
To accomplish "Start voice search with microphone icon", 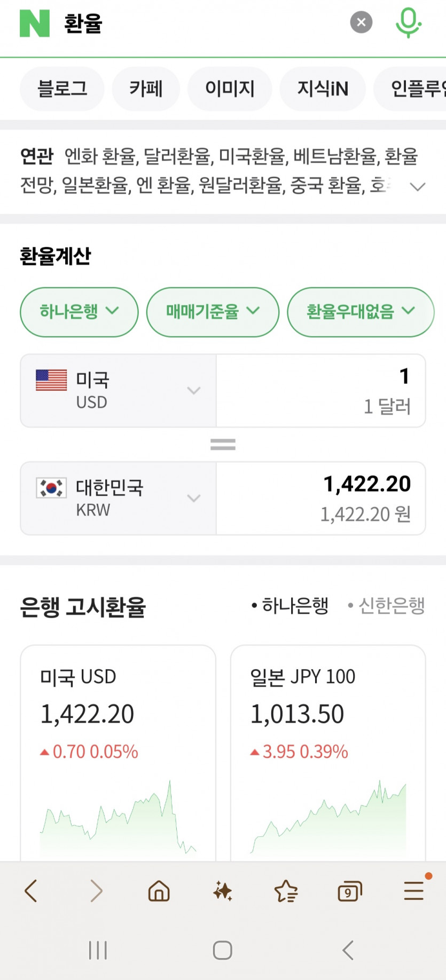I will pyautogui.click(x=408, y=22).
